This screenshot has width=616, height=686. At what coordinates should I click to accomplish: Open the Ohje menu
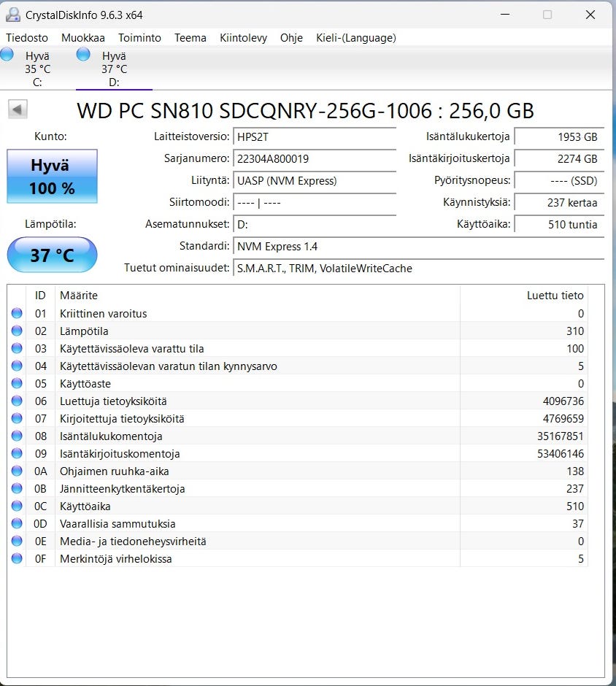tap(291, 38)
